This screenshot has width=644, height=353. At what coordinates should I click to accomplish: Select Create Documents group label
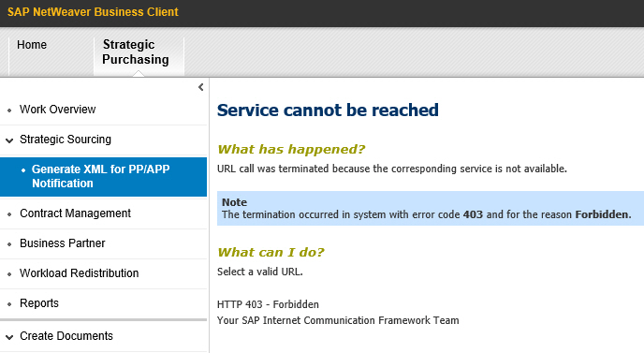pyautogui.click(x=66, y=336)
